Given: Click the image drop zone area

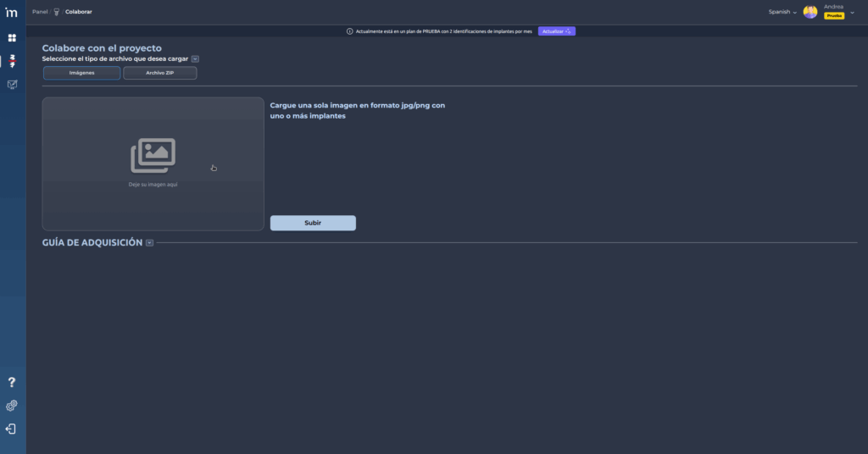Looking at the screenshot, I should [x=153, y=163].
